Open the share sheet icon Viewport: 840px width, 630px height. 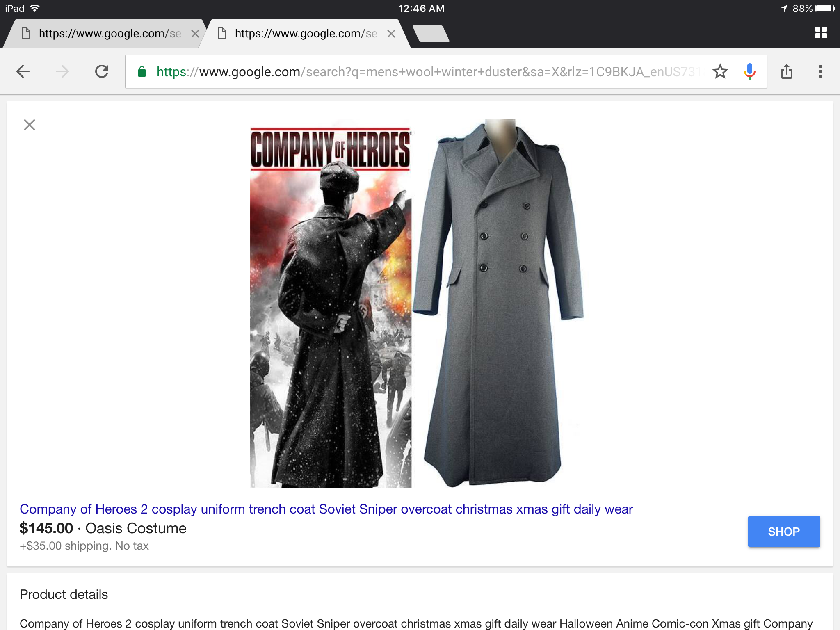pyautogui.click(x=786, y=71)
